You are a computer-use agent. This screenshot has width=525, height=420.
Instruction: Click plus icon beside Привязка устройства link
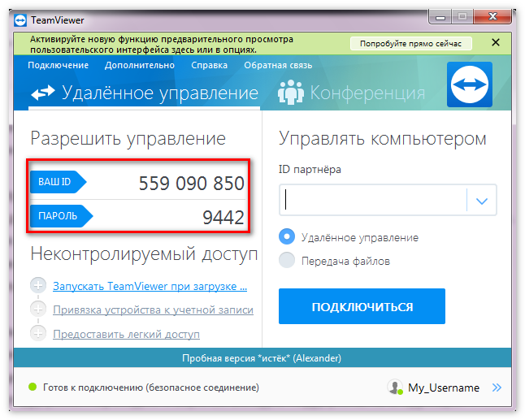click(x=38, y=310)
